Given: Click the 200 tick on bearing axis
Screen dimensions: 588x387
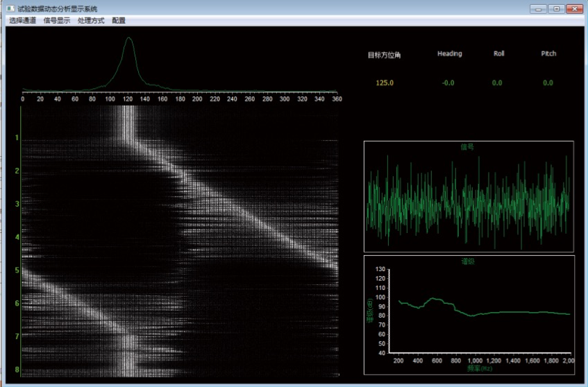Looking at the screenshot, I should [197, 99].
